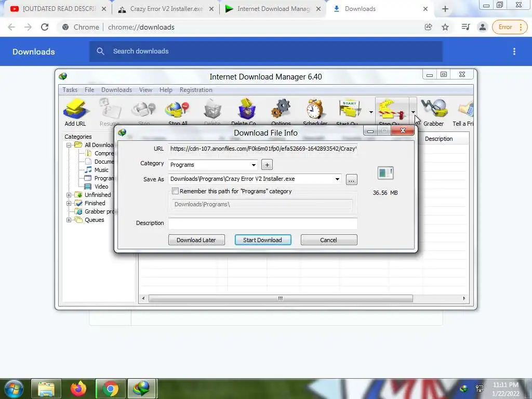The height and width of the screenshot is (399, 532).
Task: Click the Add URL toolbar icon
Action: [x=75, y=112]
